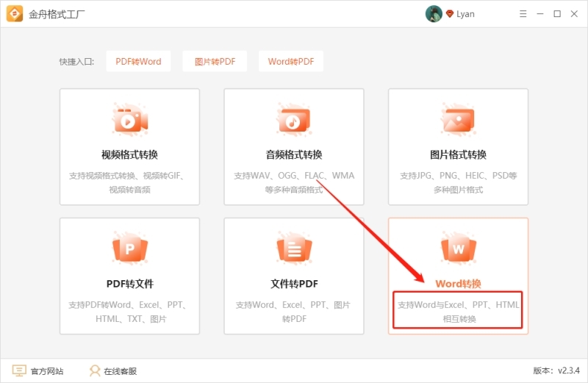The image size is (588, 383).
Task: Click the red VIP diamond badge
Action: click(449, 14)
